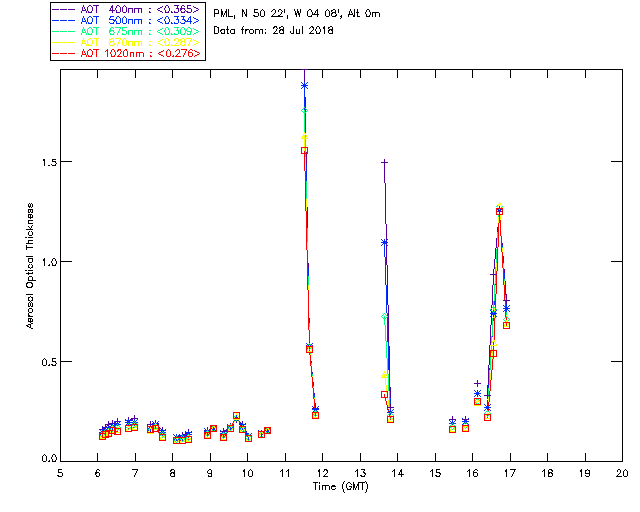Click the y-axis tick label 0.0
Screen dimensions: 640x512
point(49,458)
